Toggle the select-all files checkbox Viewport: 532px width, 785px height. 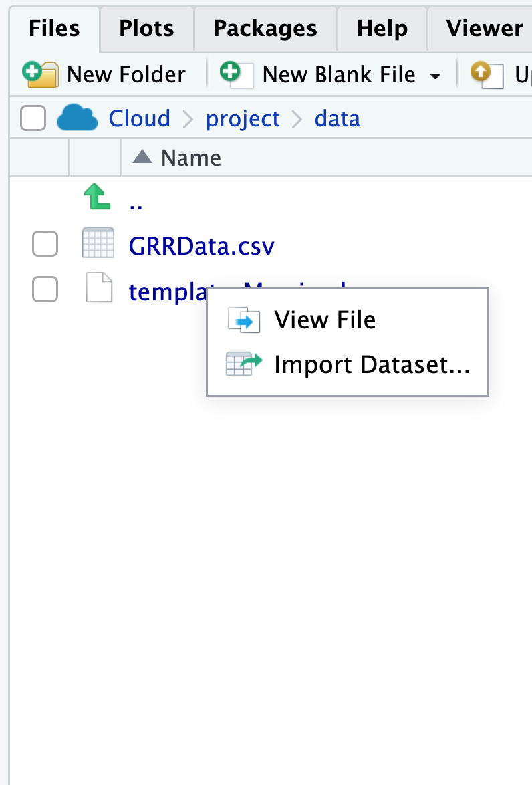(33, 119)
